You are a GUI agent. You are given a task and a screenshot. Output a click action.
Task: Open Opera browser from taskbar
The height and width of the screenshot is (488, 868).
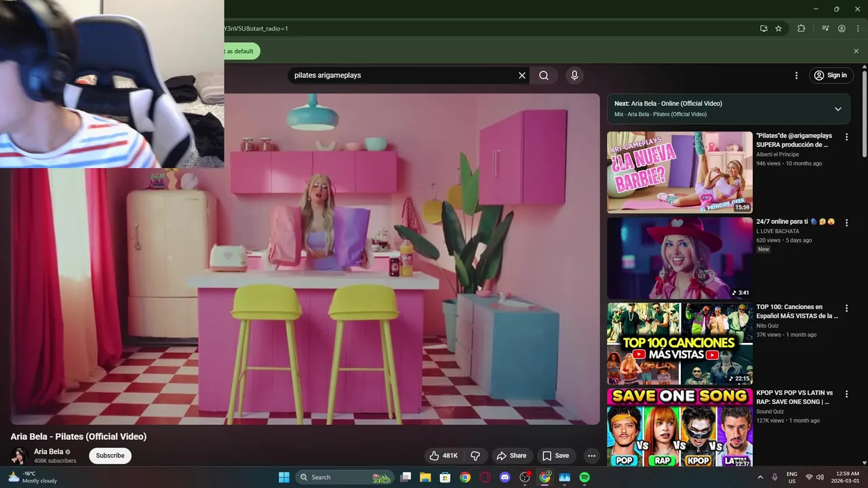tap(485, 477)
